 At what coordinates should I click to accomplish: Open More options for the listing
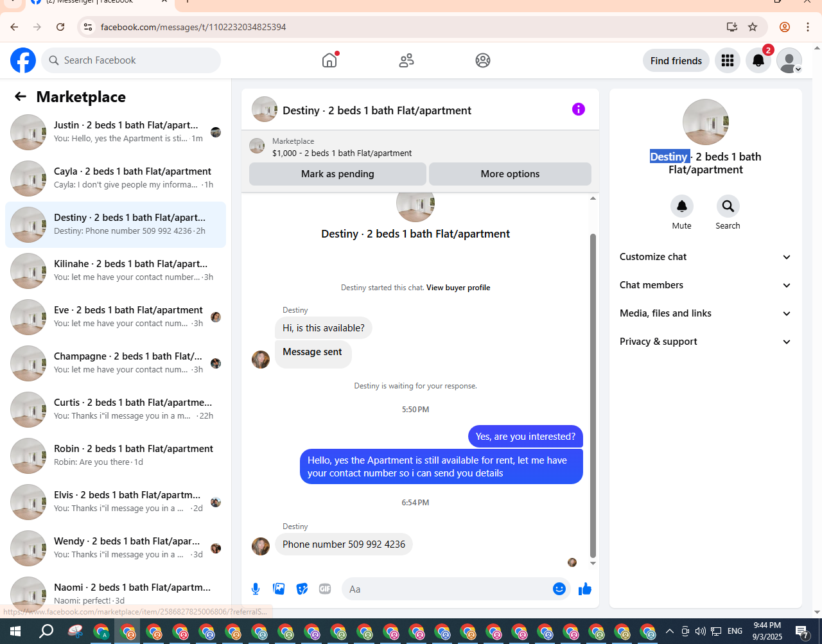click(x=511, y=174)
